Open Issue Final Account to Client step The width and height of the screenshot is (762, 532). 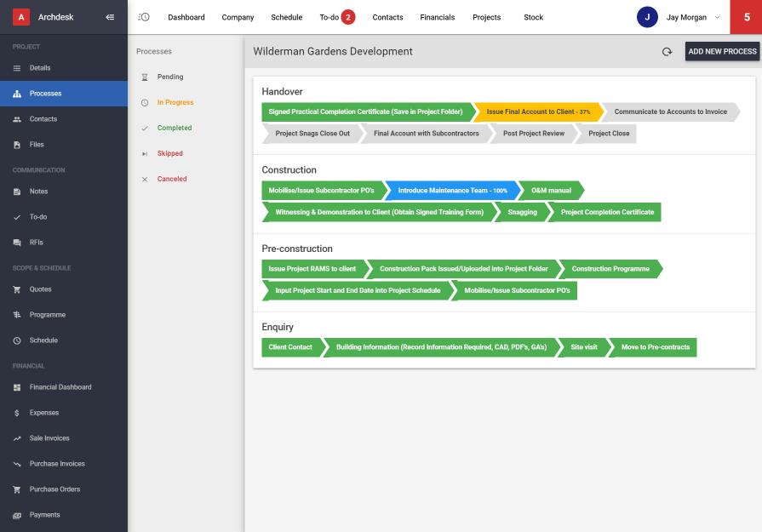[538, 112]
